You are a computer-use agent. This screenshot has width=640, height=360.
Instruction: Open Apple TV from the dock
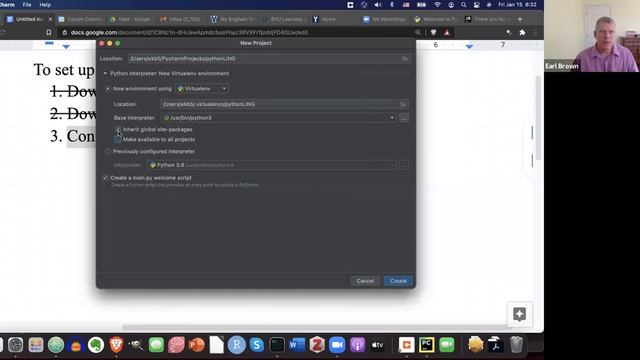click(x=377, y=345)
